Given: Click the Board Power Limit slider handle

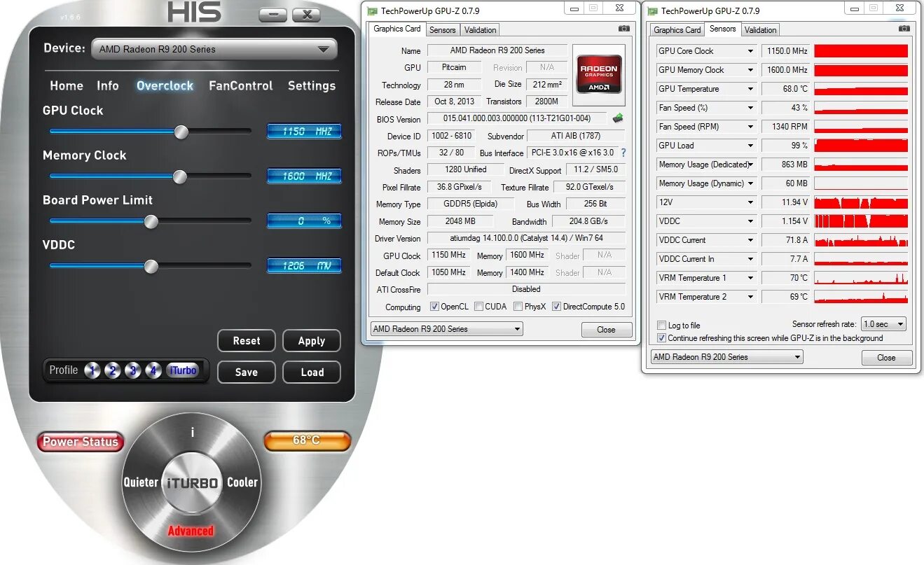Looking at the screenshot, I should [x=151, y=221].
